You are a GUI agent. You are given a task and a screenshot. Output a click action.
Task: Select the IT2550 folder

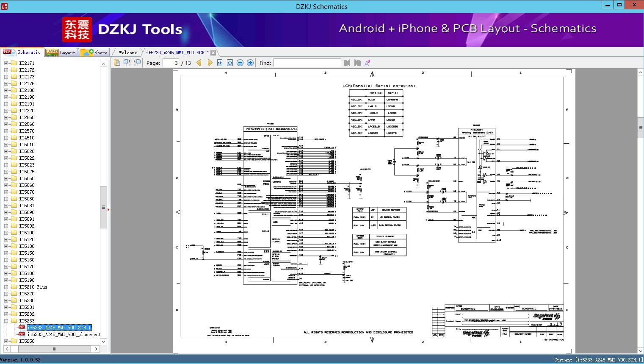(x=27, y=117)
